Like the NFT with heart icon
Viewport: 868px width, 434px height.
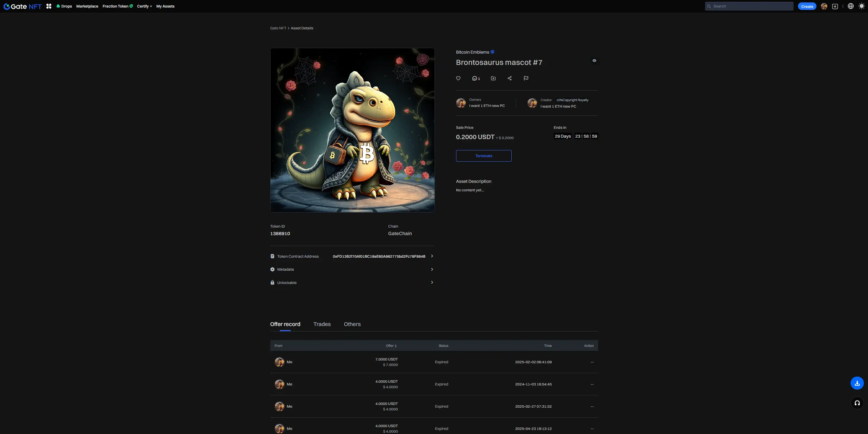pos(458,78)
